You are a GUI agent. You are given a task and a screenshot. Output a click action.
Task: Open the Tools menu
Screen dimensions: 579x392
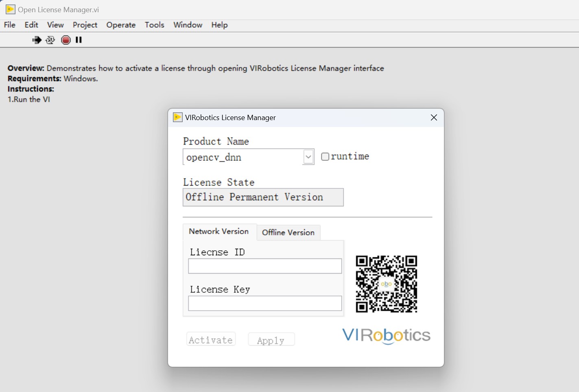[154, 25]
